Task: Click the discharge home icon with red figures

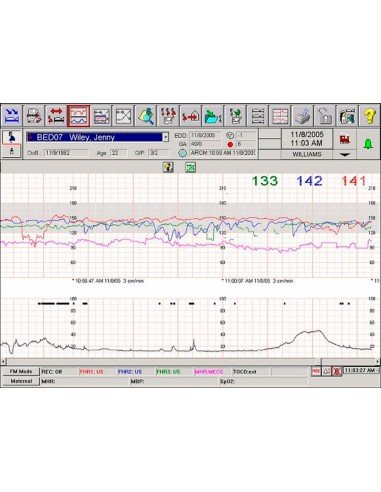Action: [x=191, y=116]
